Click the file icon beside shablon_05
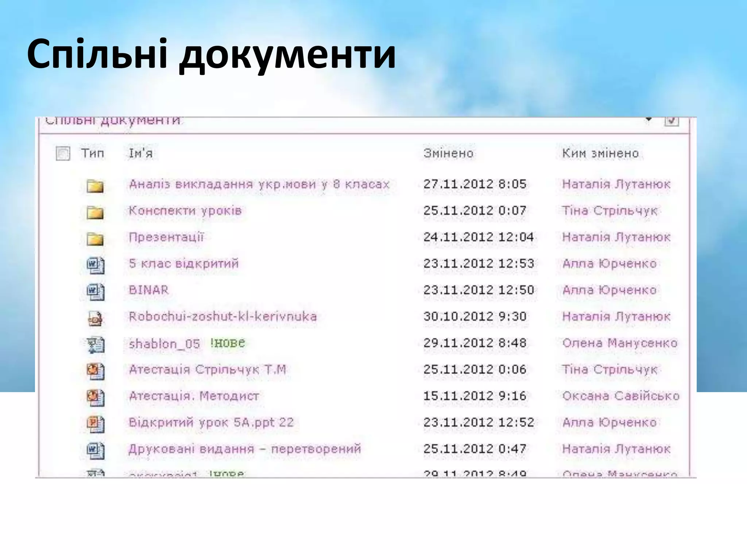This screenshot has height=560, width=747. pyautogui.click(x=96, y=345)
